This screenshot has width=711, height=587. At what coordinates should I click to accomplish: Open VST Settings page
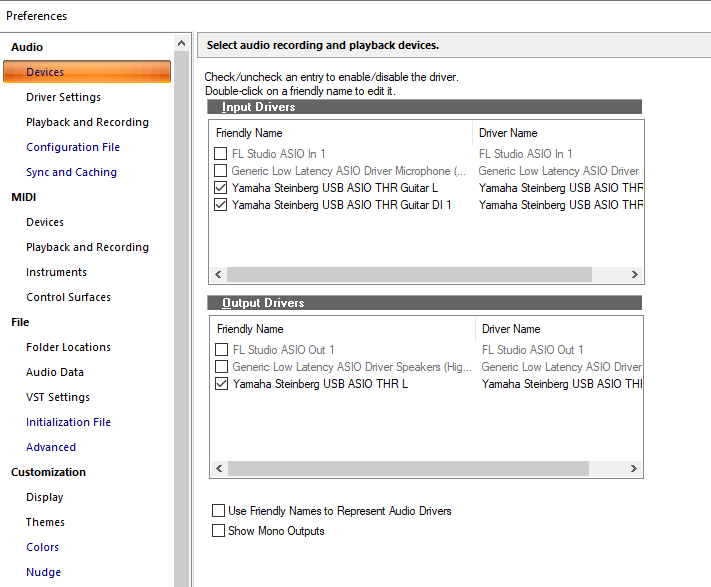pyautogui.click(x=58, y=397)
